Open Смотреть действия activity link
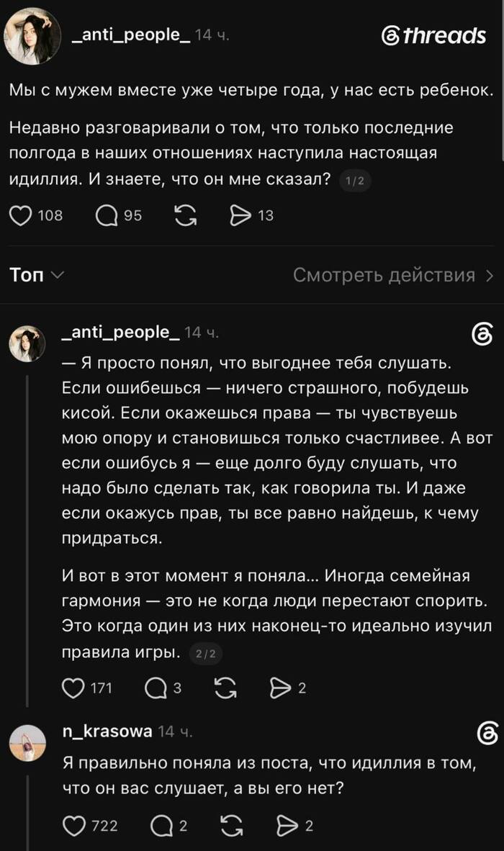The height and width of the screenshot is (851, 504). pyautogui.click(x=384, y=275)
